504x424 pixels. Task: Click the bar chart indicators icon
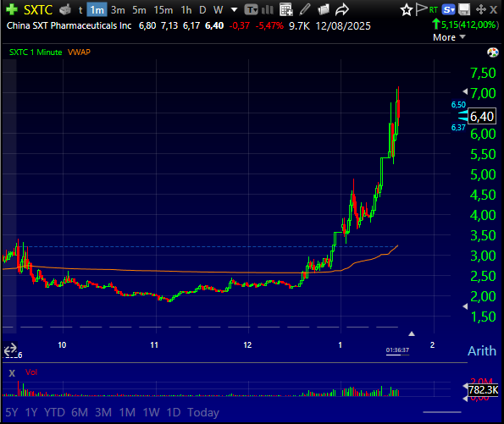click(268, 10)
